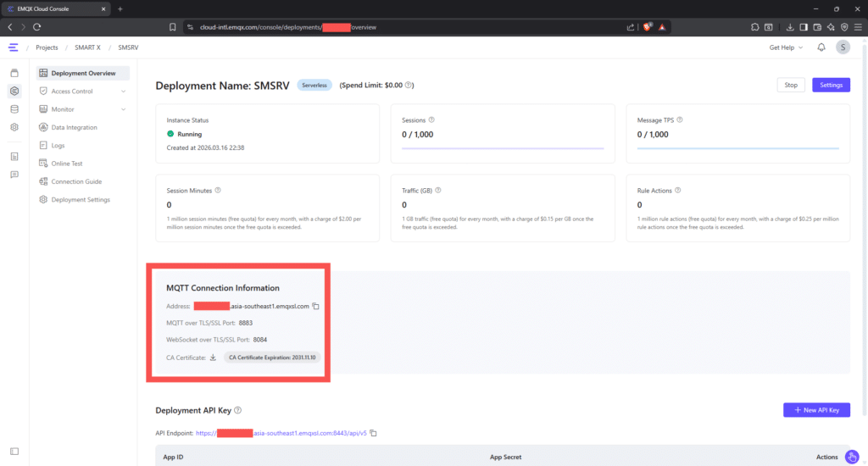
Task: Reload the page in the browser
Action: [x=37, y=27]
